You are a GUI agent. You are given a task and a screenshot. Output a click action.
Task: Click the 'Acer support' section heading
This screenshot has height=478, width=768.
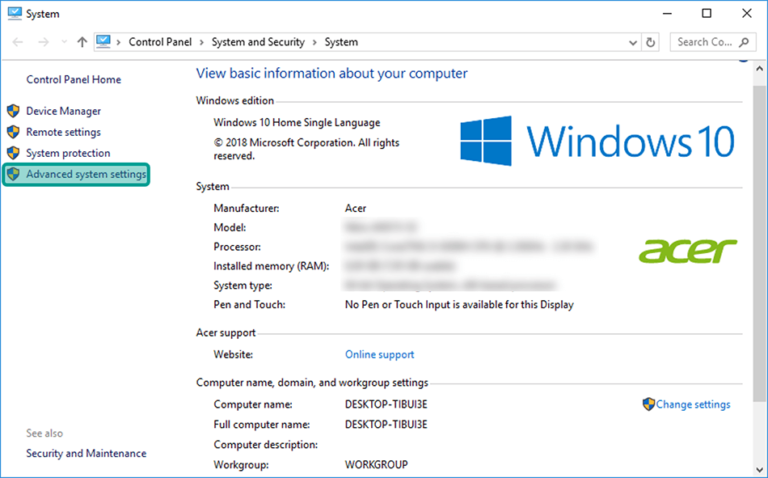point(226,333)
